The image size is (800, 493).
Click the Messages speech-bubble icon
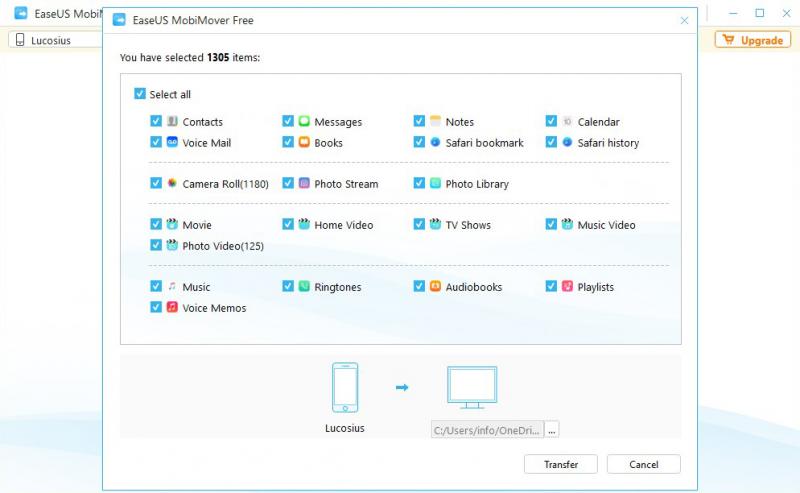tap(304, 121)
